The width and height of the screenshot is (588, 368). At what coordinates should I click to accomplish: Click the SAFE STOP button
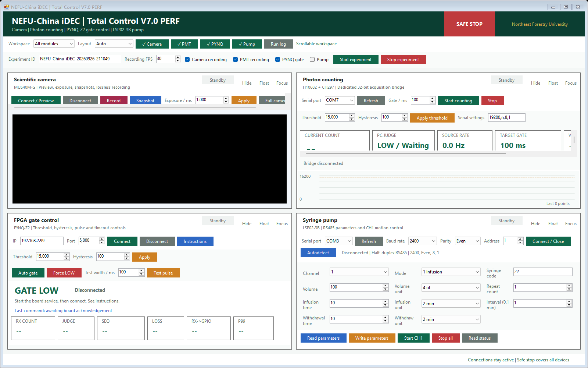[470, 24]
